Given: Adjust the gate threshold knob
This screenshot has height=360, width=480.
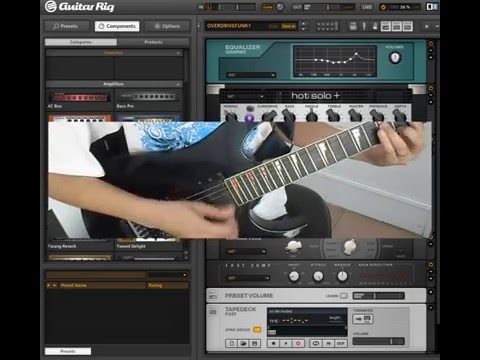Looking at the screenshot, I should [x=280, y=7].
